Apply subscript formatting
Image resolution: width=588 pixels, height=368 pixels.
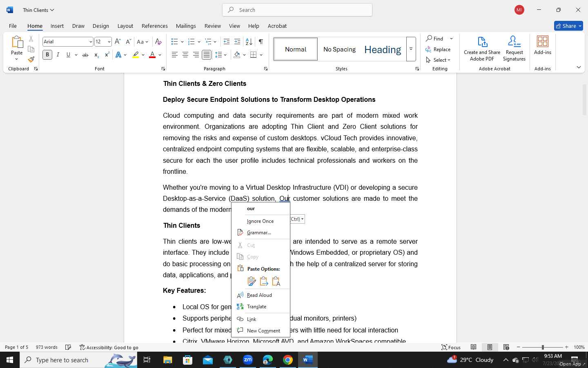(x=96, y=55)
